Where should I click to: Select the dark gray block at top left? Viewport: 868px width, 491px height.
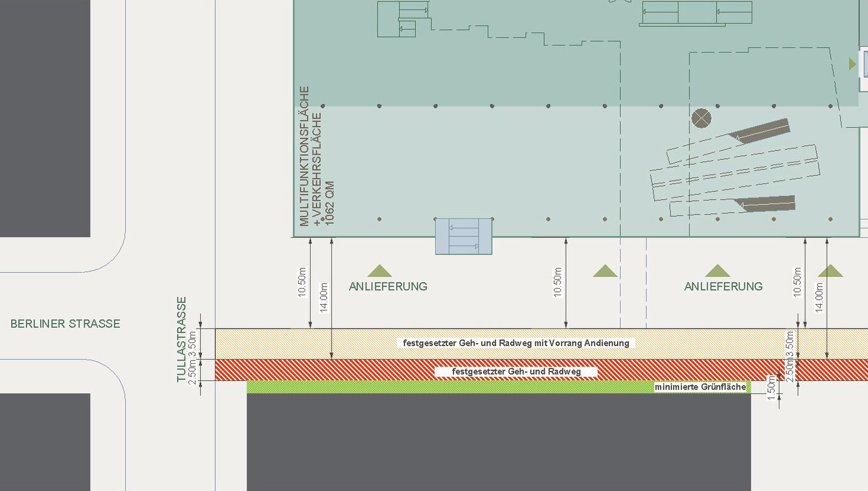pyautogui.click(x=45, y=118)
